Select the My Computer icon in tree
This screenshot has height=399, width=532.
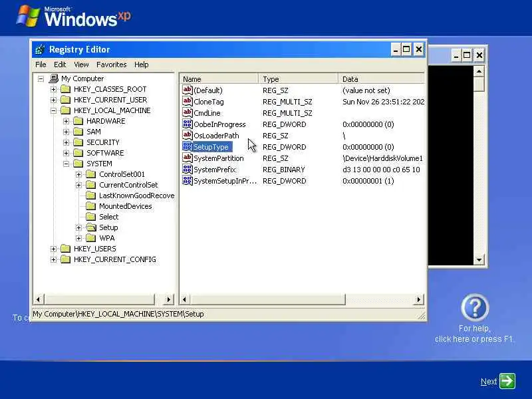pyautogui.click(x=54, y=78)
